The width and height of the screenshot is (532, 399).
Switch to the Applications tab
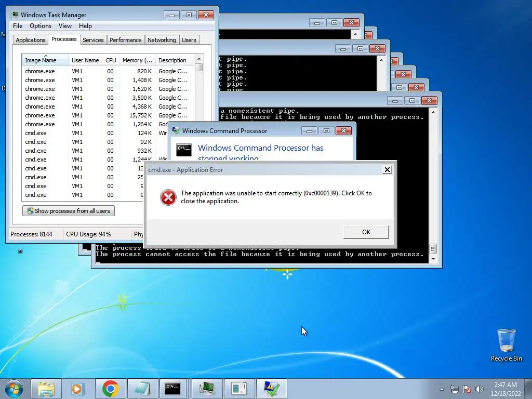coord(31,40)
